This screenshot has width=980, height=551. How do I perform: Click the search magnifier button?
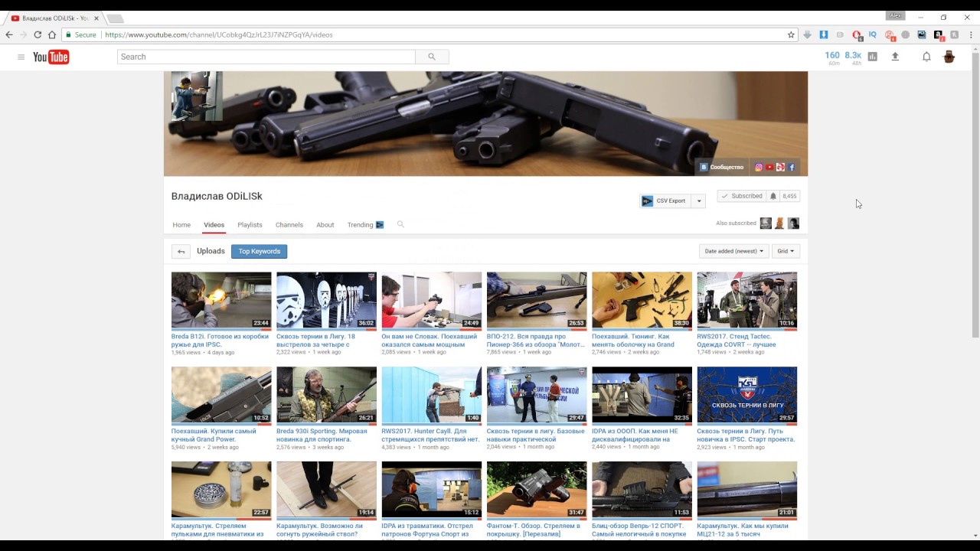432,57
